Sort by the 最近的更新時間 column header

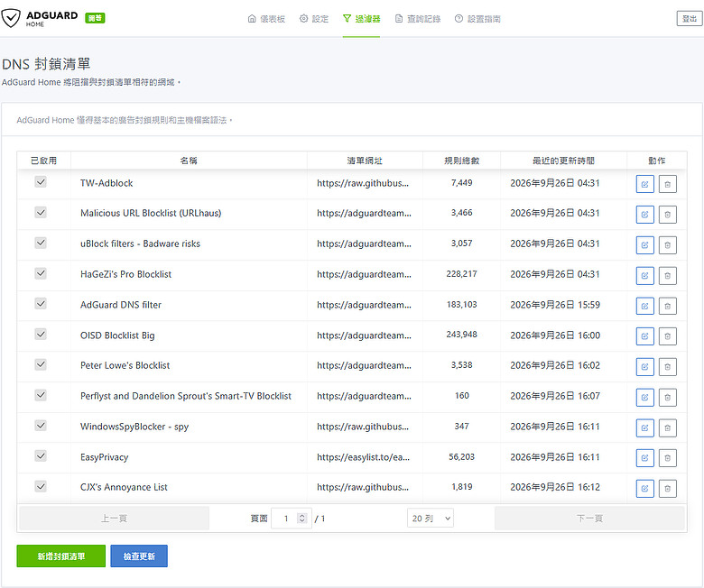[563, 161]
